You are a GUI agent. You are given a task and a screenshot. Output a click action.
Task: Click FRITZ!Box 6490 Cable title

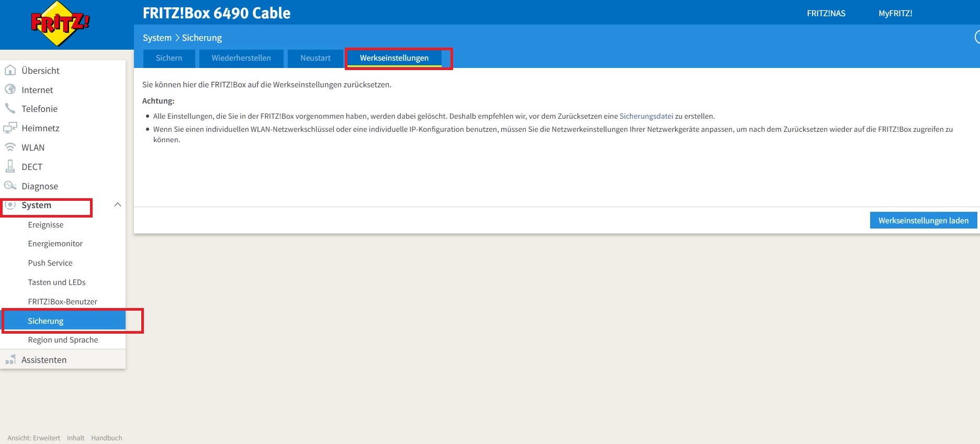point(217,13)
